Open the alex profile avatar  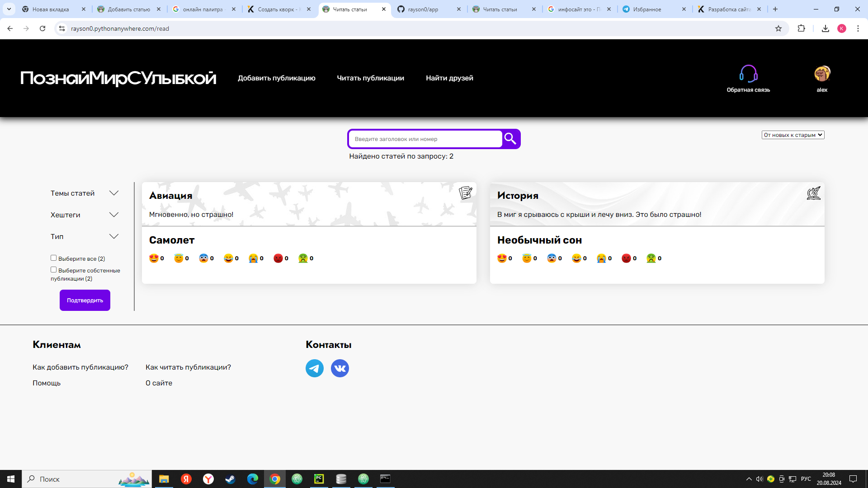point(822,74)
